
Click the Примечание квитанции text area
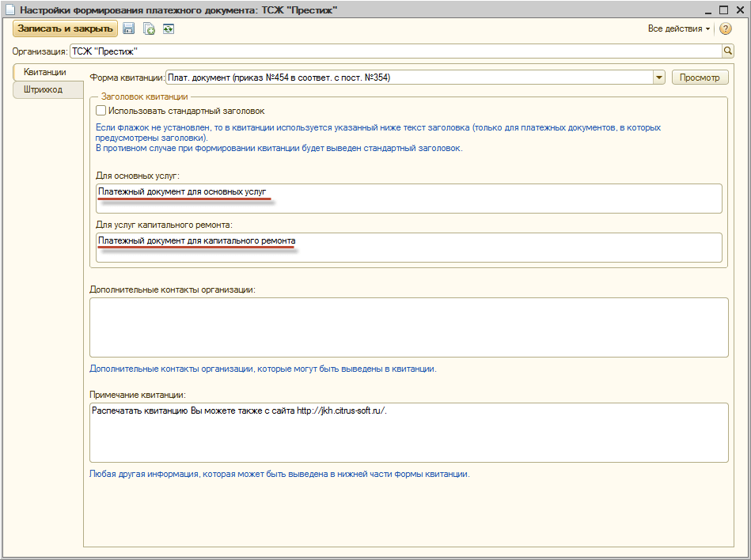click(408, 433)
